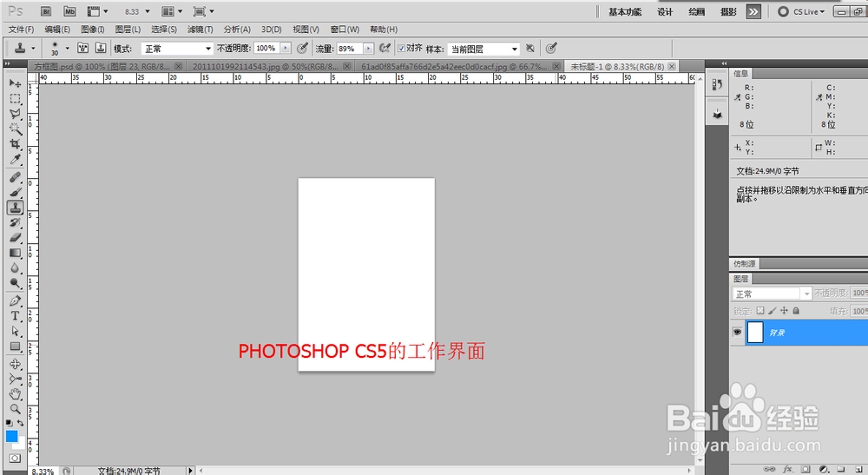Viewport: 868px width, 475px height.
Task: Select the 绘画 workspace
Action: (x=696, y=11)
